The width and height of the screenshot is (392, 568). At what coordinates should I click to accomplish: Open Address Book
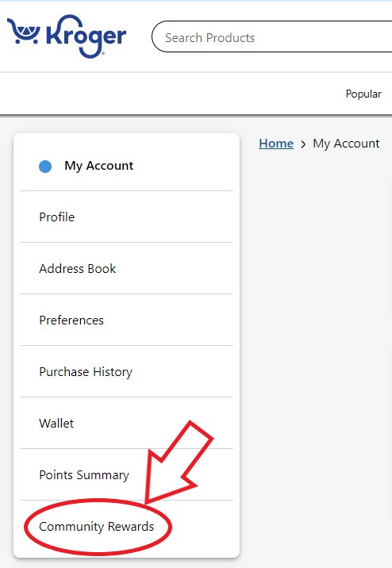click(x=126, y=268)
